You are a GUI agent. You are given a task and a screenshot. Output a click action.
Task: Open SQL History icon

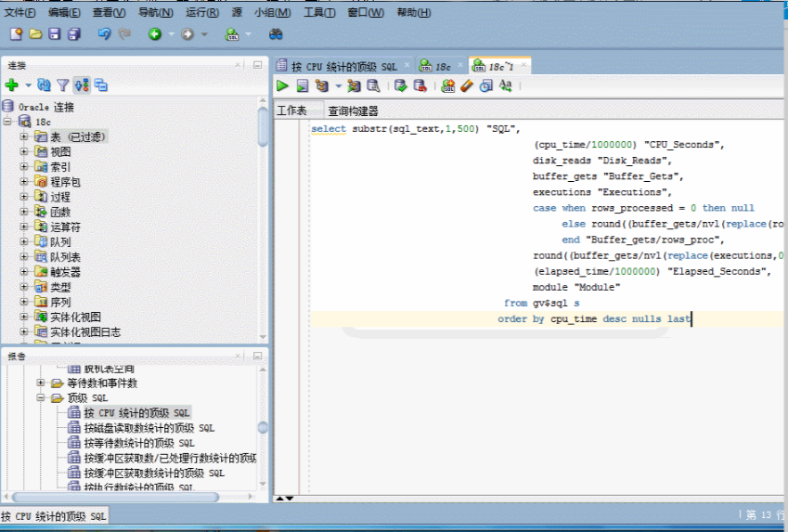[486, 86]
